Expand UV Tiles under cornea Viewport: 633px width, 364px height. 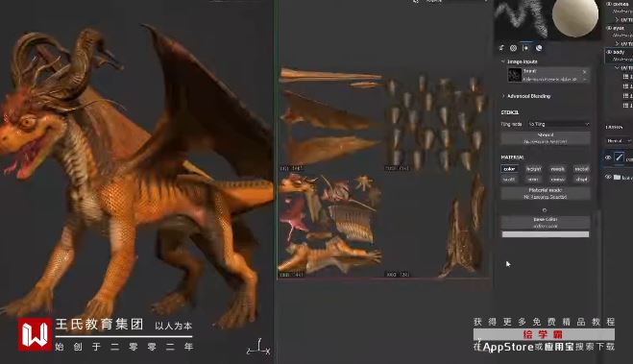click(x=617, y=19)
